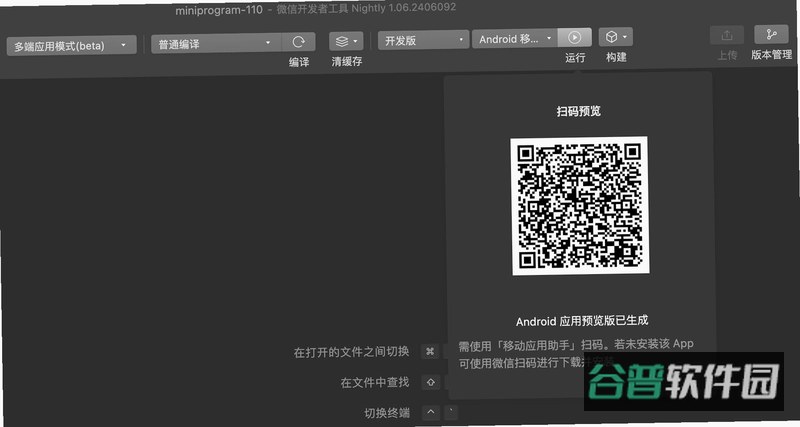This screenshot has width=800, height=427.
Task: Click the compile refresh icon above 编译
Action: click(298, 42)
